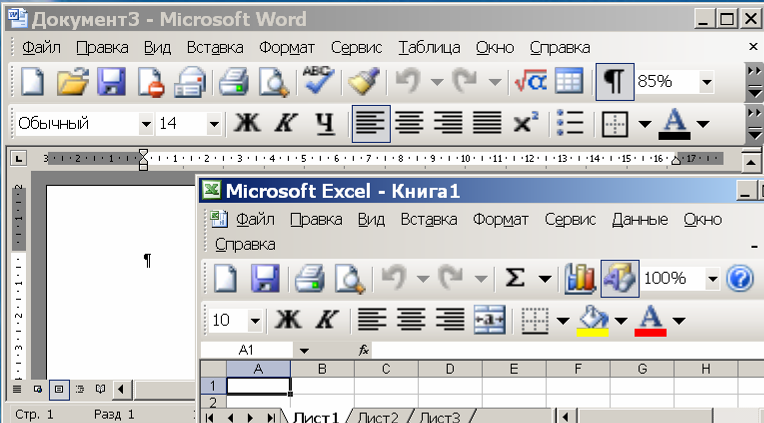Apply superscript x² in Word
This screenshot has width=764, height=423.
(x=526, y=123)
